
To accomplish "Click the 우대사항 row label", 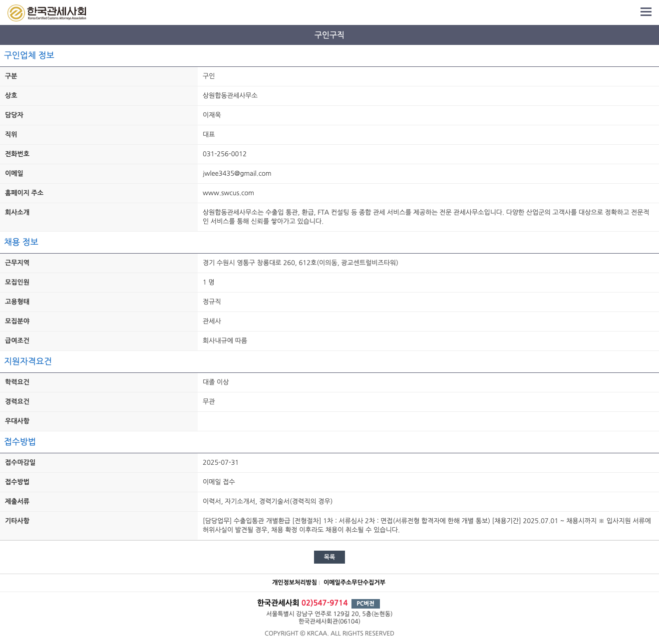I will click(17, 421).
